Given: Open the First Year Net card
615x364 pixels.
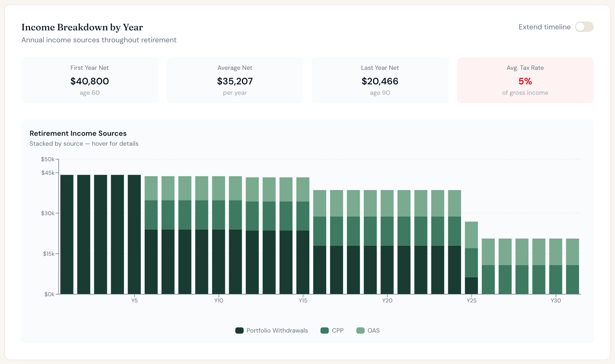Looking at the screenshot, I should pyautogui.click(x=90, y=80).
